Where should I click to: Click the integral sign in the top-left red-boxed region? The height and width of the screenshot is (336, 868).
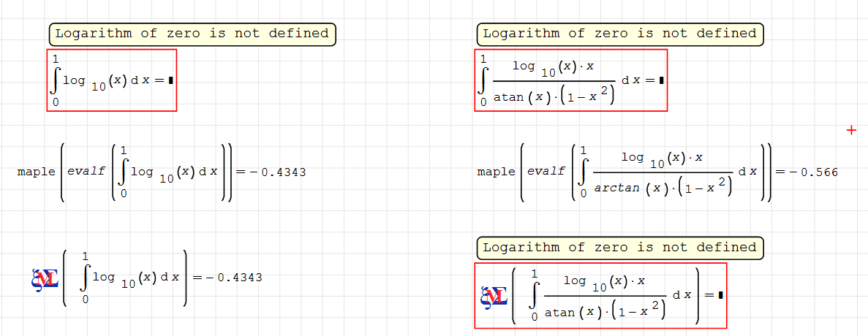pos(56,81)
